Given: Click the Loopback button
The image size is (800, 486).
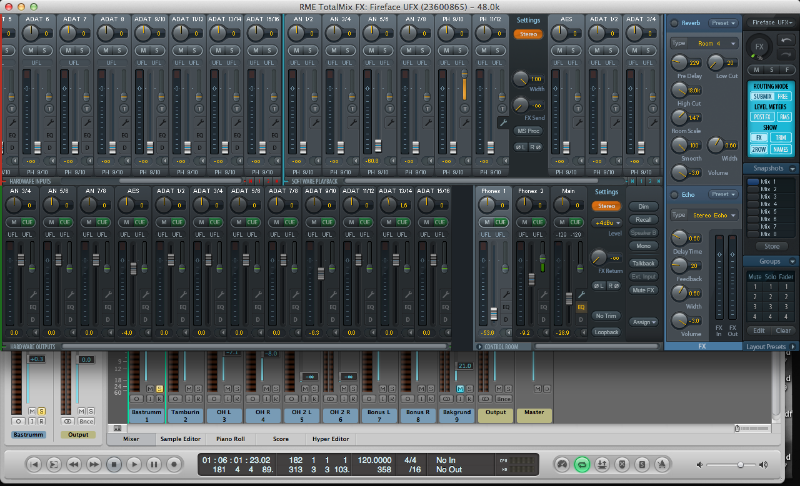Looking at the screenshot, I should [x=606, y=332].
